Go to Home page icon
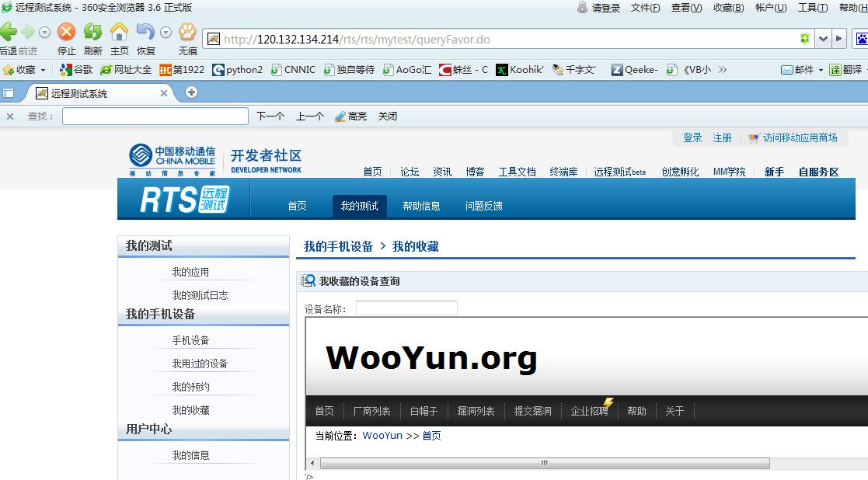 click(119, 32)
